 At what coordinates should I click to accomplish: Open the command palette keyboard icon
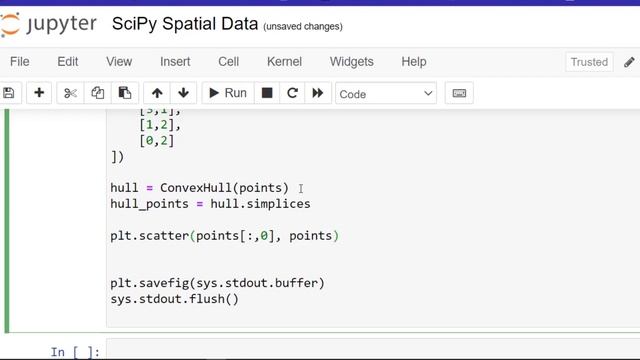point(459,93)
